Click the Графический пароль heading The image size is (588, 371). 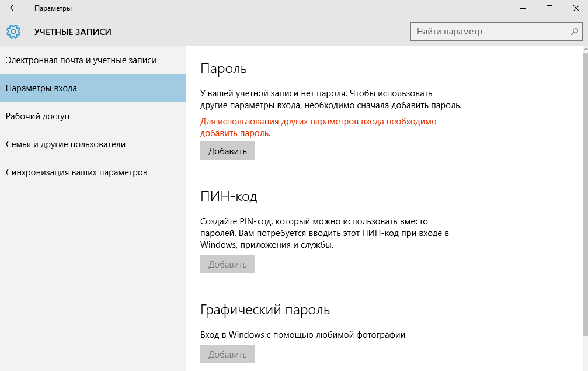point(265,309)
